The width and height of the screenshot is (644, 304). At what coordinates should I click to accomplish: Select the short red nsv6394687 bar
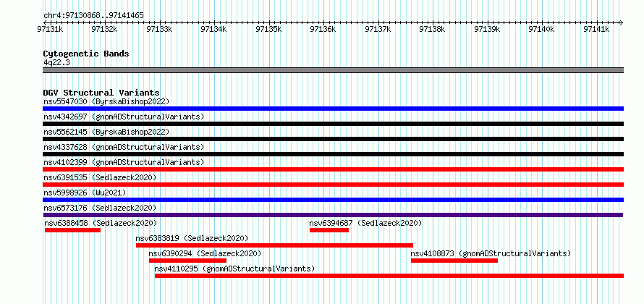pyautogui.click(x=329, y=230)
